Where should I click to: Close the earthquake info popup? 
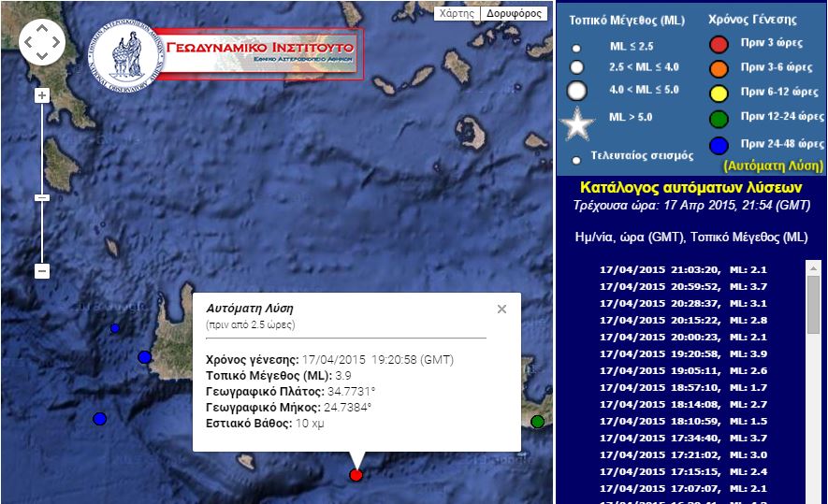[x=501, y=310]
